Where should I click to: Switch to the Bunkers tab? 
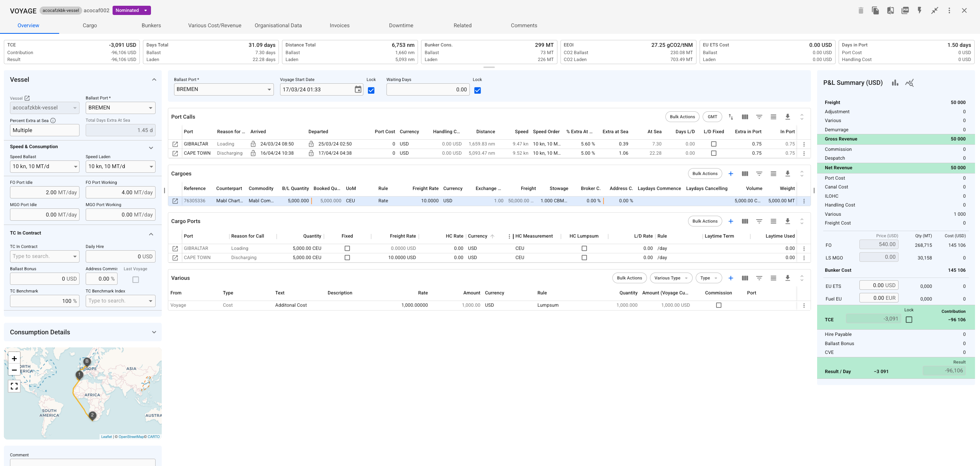pyautogui.click(x=151, y=25)
